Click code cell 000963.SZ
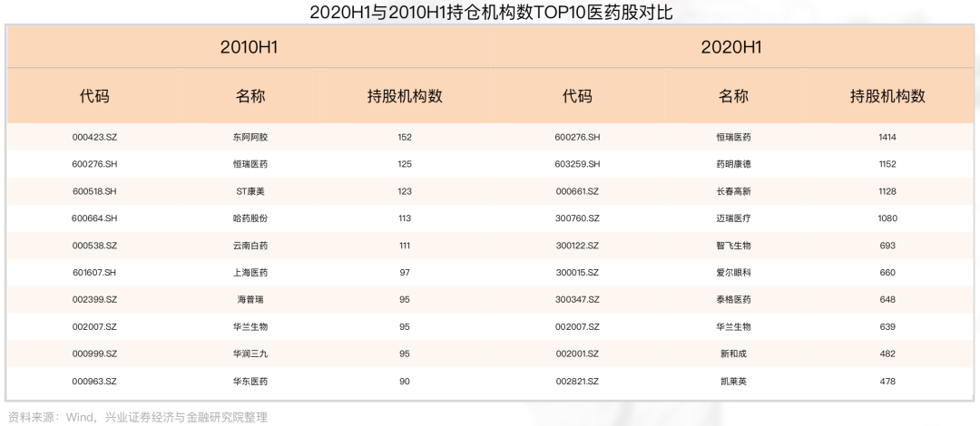 (x=94, y=381)
